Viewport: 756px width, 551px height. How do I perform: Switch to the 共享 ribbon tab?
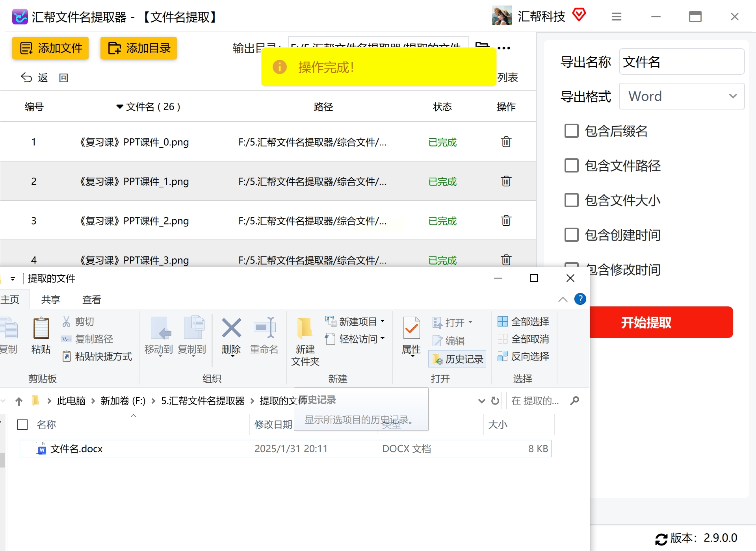pyautogui.click(x=51, y=300)
